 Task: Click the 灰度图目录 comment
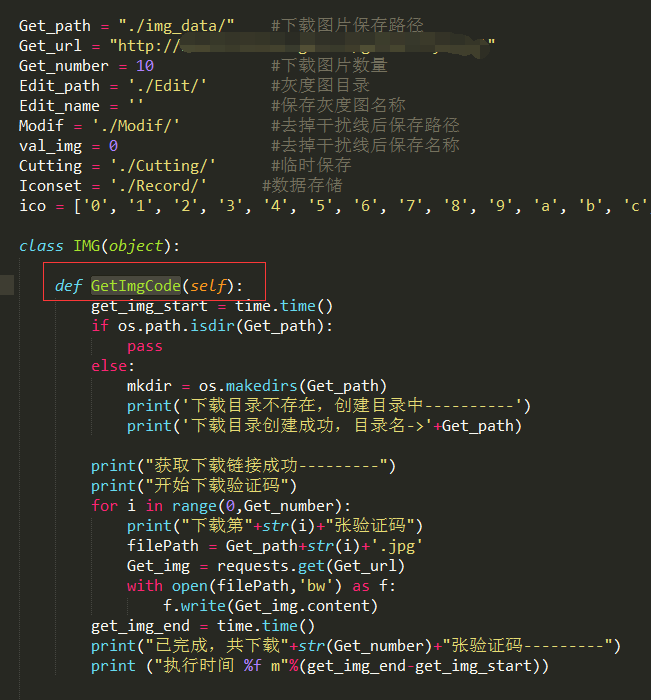pos(321,85)
